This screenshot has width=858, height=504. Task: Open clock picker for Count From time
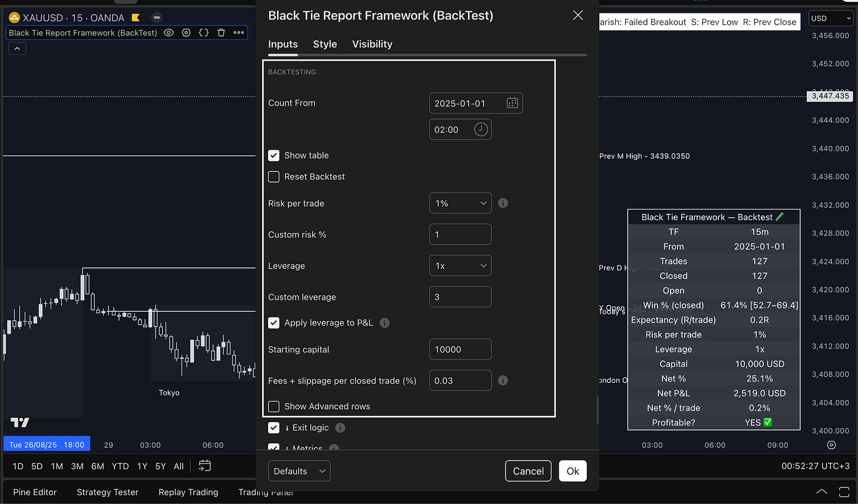click(x=481, y=130)
